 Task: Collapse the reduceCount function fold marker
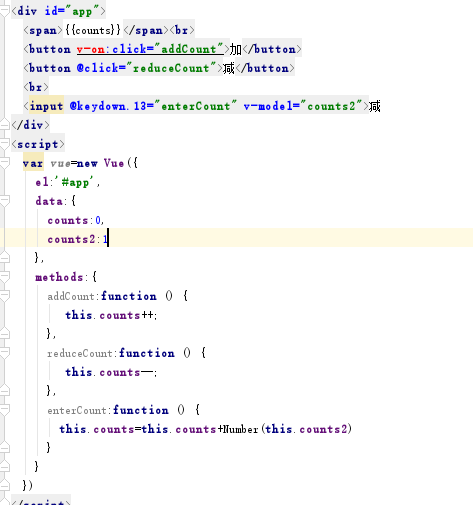(4, 353)
